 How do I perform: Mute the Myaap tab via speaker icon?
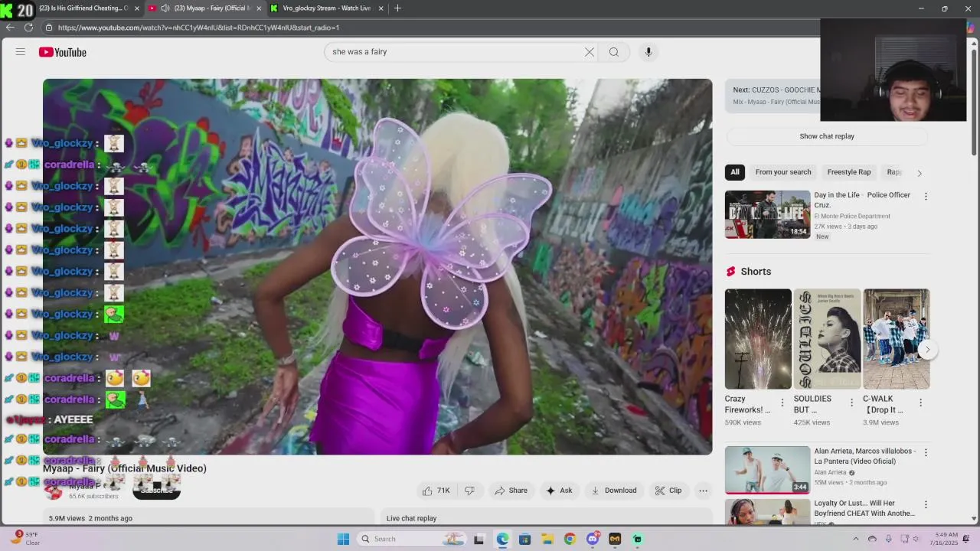pyautogui.click(x=165, y=8)
